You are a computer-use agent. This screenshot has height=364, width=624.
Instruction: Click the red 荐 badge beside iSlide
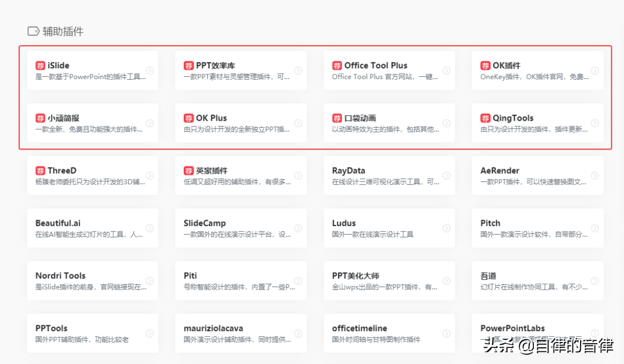pyautogui.click(x=40, y=66)
